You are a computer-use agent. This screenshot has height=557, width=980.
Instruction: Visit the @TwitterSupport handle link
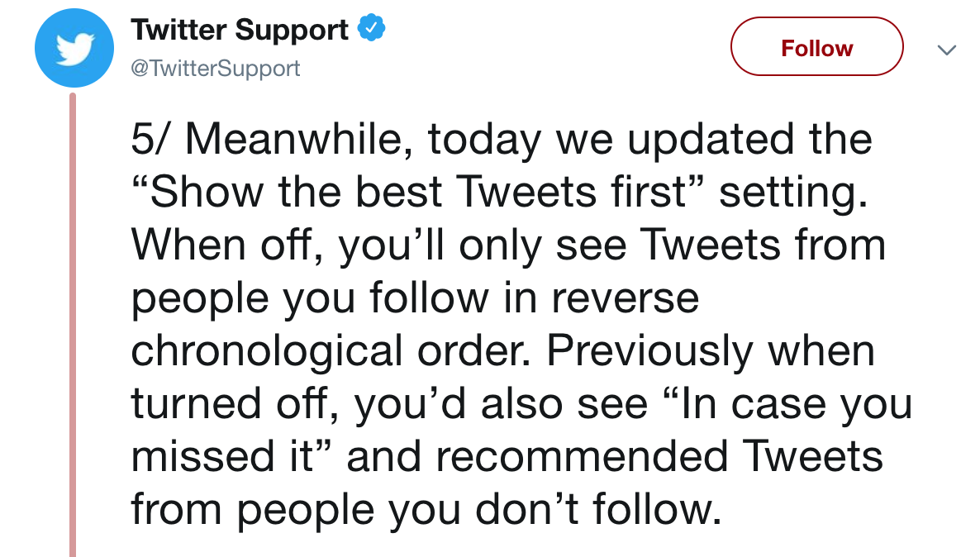click(215, 68)
